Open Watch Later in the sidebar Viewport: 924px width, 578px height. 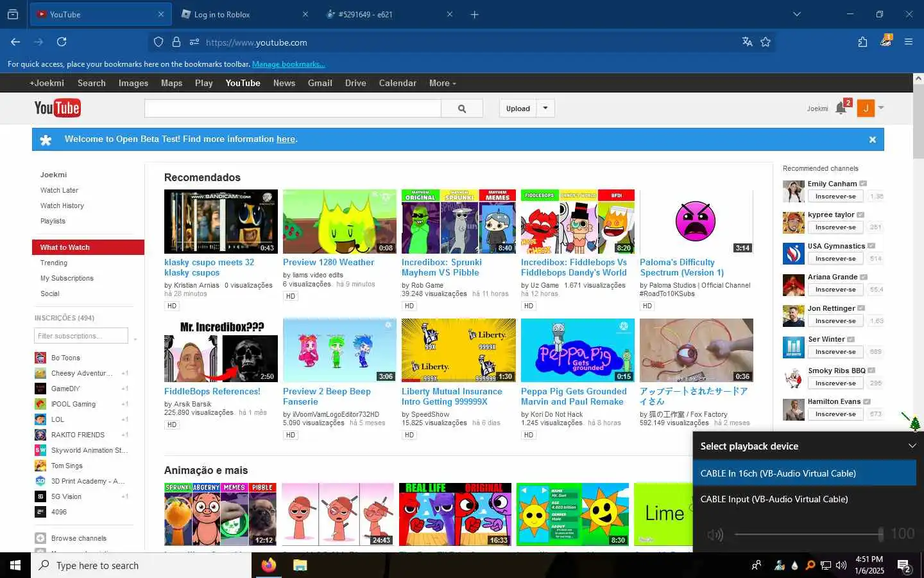(x=59, y=190)
